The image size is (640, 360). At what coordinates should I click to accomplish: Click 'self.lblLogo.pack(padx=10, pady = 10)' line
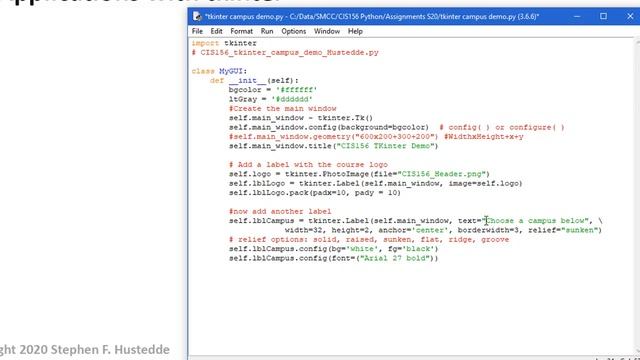(x=315, y=193)
